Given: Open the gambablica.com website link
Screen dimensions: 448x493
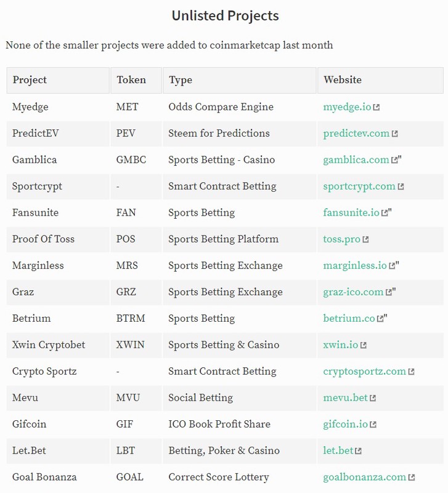Looking at the screenshot, I should 356,160.
